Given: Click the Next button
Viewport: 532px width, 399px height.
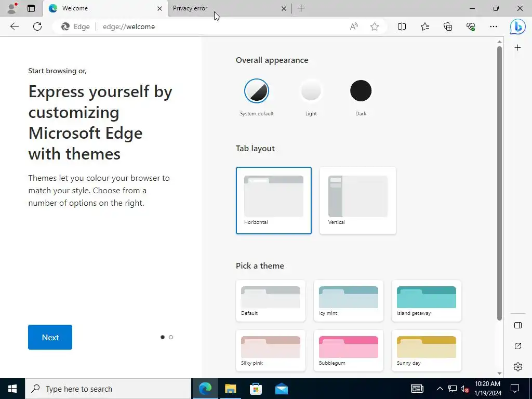Looking at the screenshot, I should point(50,337).
